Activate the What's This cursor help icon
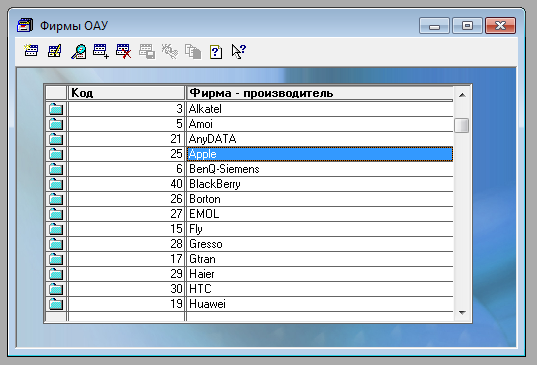Viewport: 537px width, 365px height. click(x=239, y=51)
